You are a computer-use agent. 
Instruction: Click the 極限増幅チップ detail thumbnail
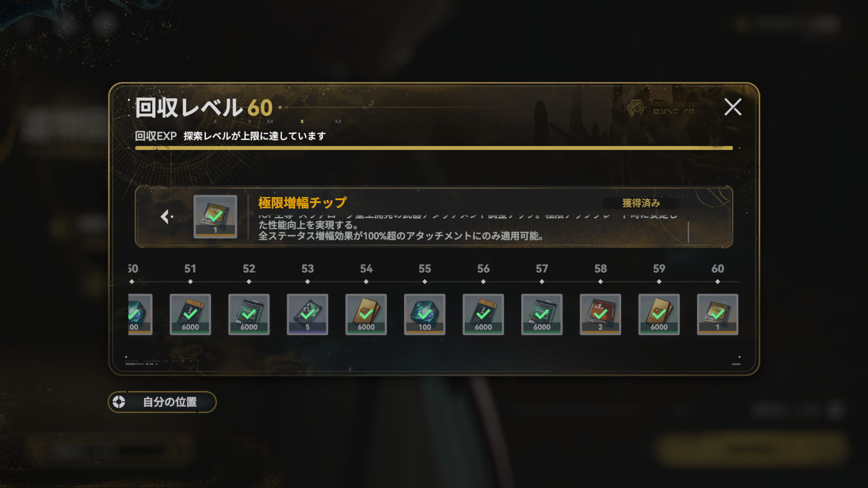point(215,216)
